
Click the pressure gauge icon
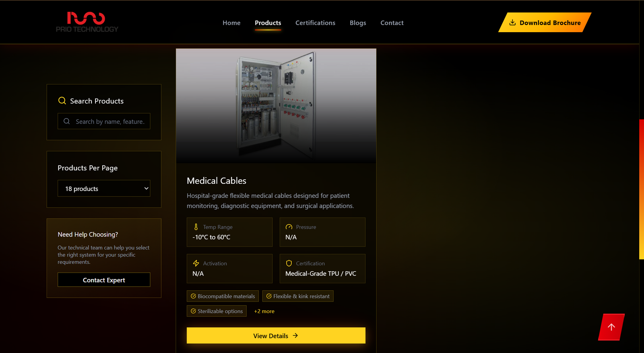[x=289, y=227]
